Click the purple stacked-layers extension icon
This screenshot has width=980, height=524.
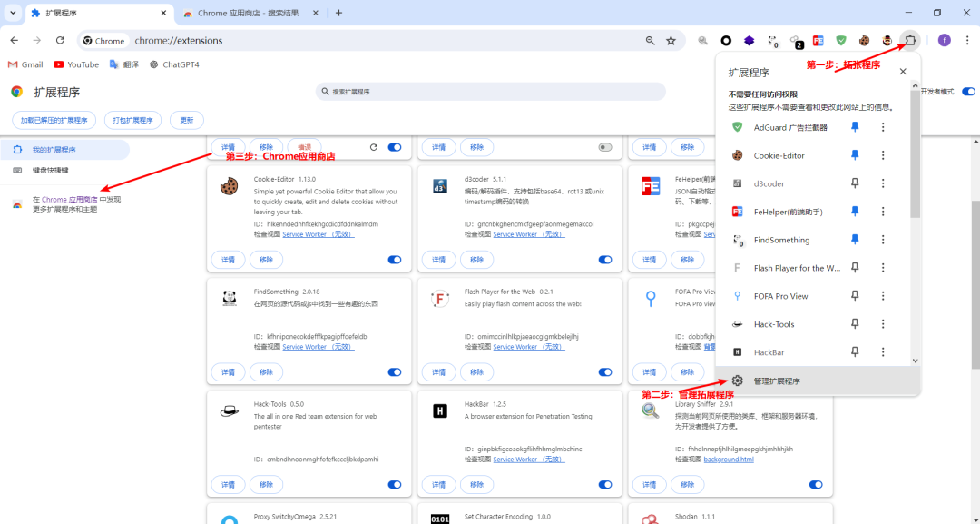click(749, 41)
